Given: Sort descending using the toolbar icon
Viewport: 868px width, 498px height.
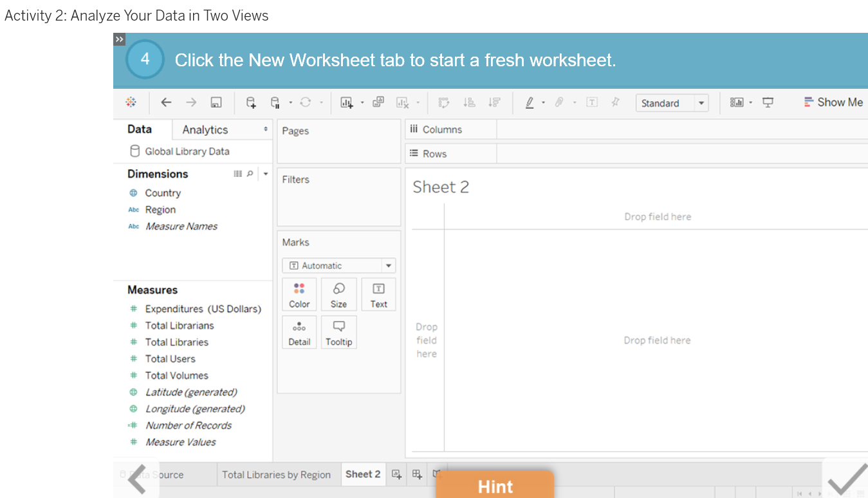Looking at the screenshot, I should 495,102.
